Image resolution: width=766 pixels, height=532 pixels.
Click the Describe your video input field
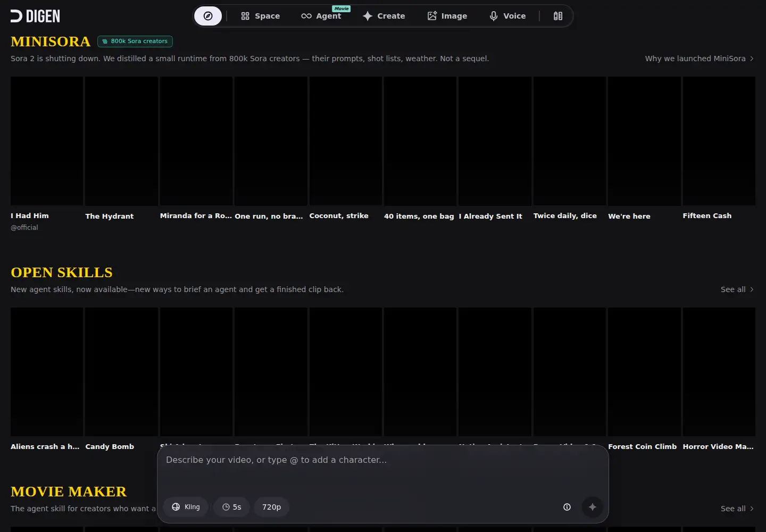382,468
